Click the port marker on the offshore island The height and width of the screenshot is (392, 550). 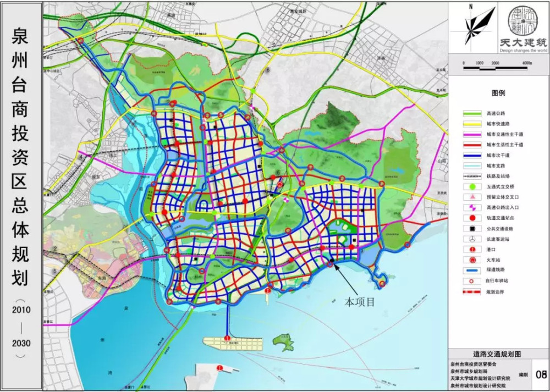[x=227, y=338]
